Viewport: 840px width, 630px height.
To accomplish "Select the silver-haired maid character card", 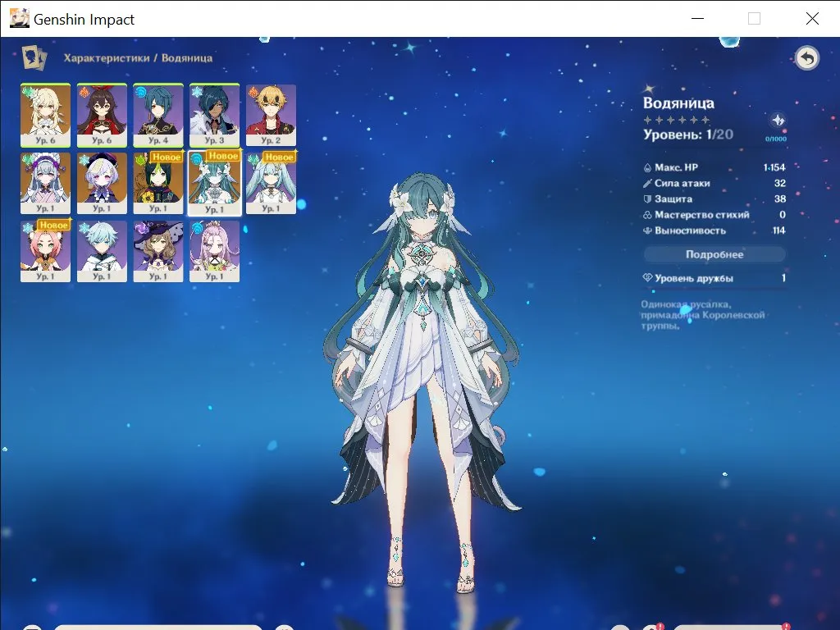I will (x=46, y=183).
